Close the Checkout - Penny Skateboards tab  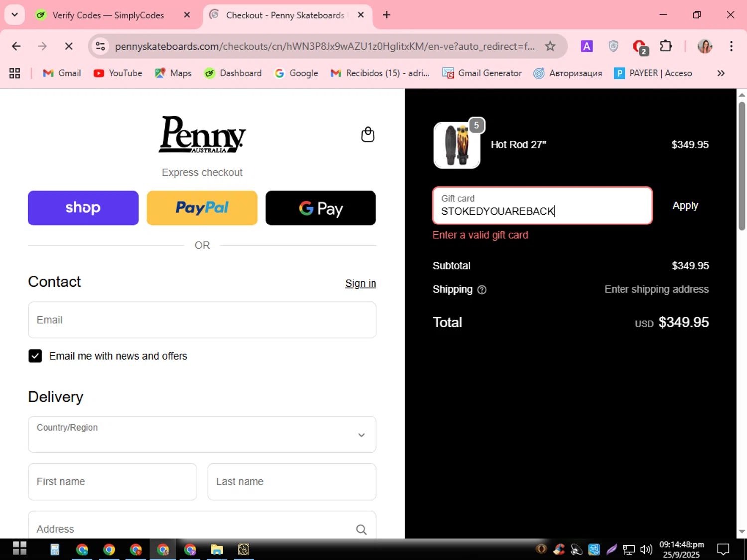361,15
